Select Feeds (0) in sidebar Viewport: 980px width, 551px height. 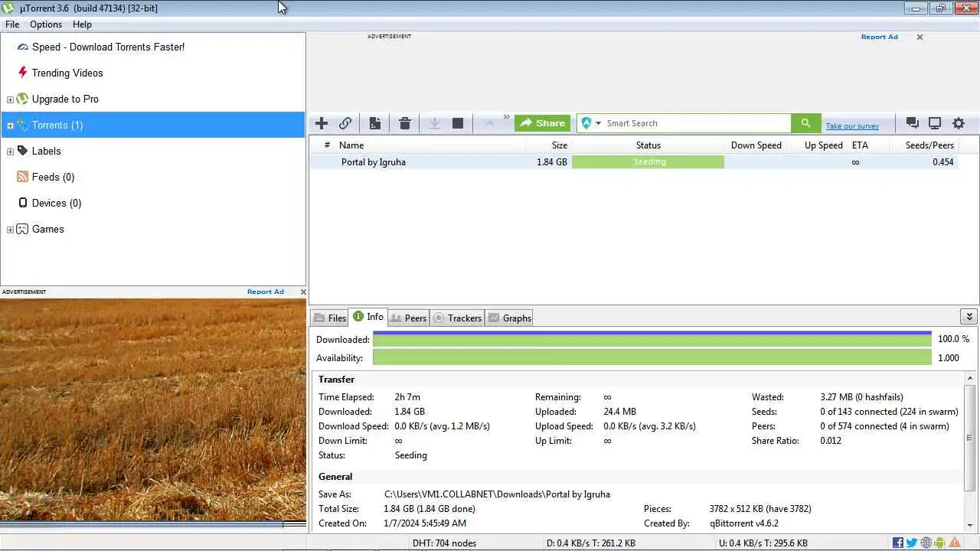tap(53, 177)
